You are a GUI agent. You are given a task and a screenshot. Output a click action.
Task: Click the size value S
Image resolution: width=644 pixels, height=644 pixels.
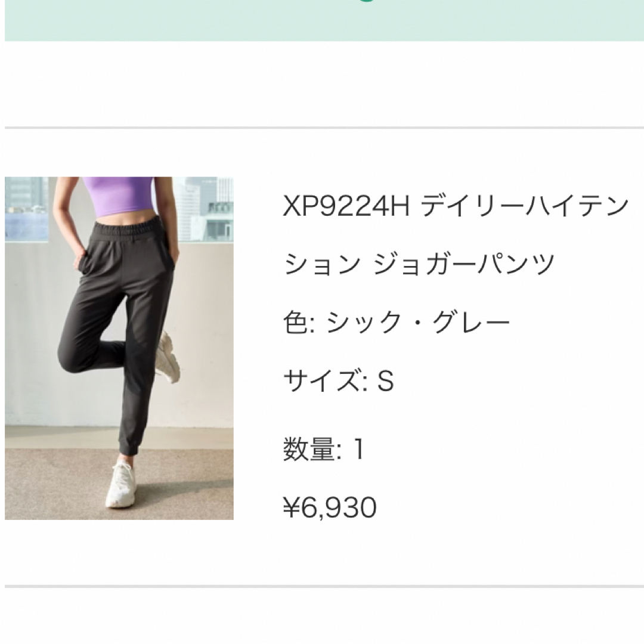tap(385, 380)
